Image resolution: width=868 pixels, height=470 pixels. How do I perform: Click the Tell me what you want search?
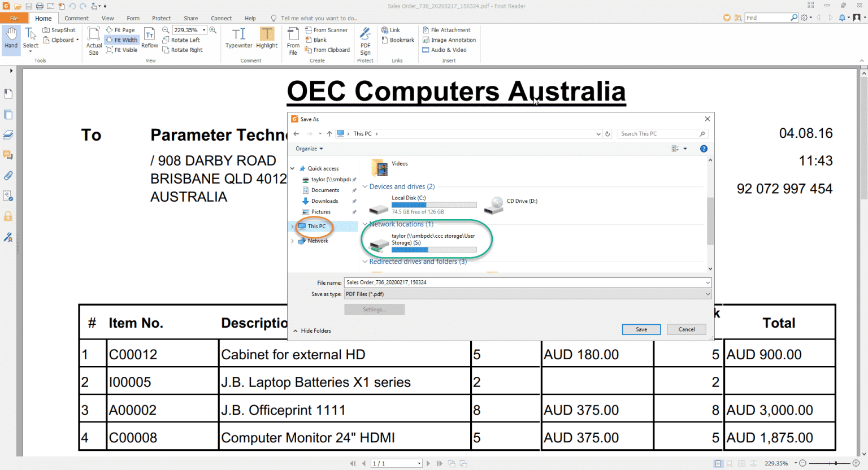point(319,18)
